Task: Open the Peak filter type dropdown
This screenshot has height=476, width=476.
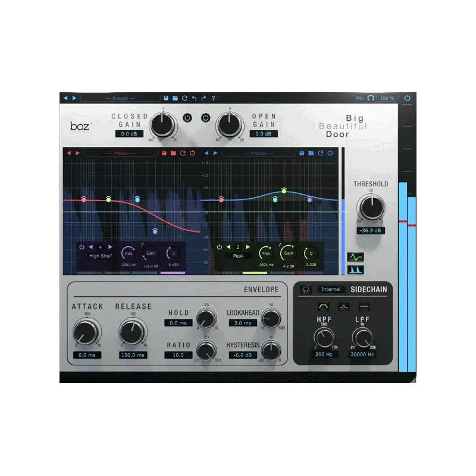Action: (239, 256)
